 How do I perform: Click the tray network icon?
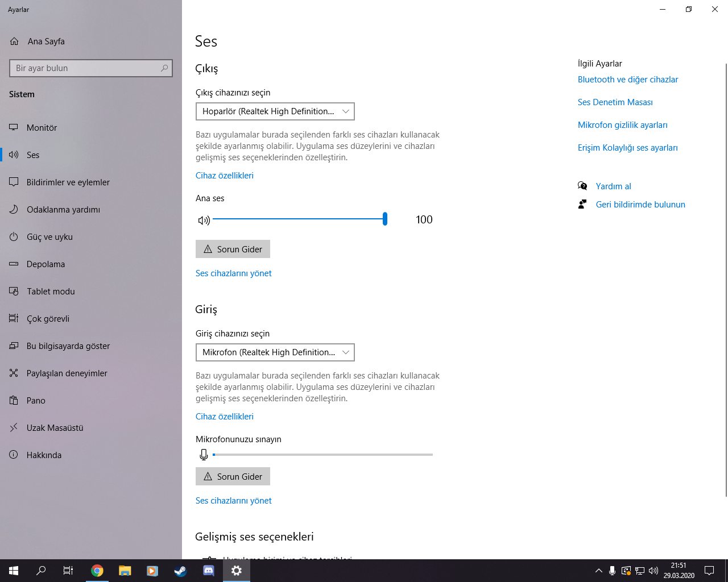640,571
